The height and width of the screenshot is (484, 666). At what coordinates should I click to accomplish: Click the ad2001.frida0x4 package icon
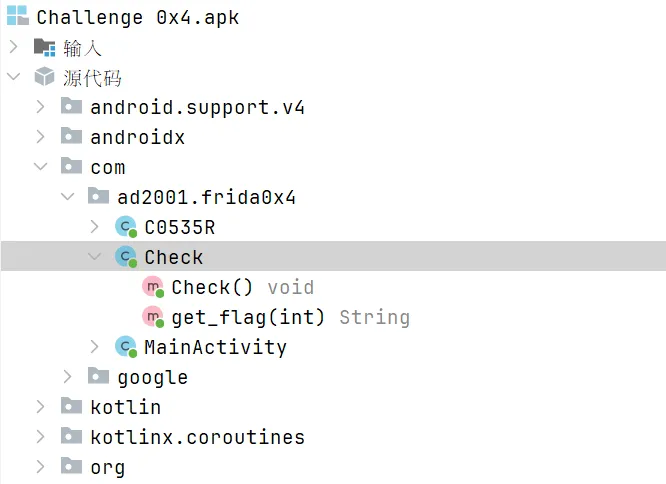coord(99,197)
